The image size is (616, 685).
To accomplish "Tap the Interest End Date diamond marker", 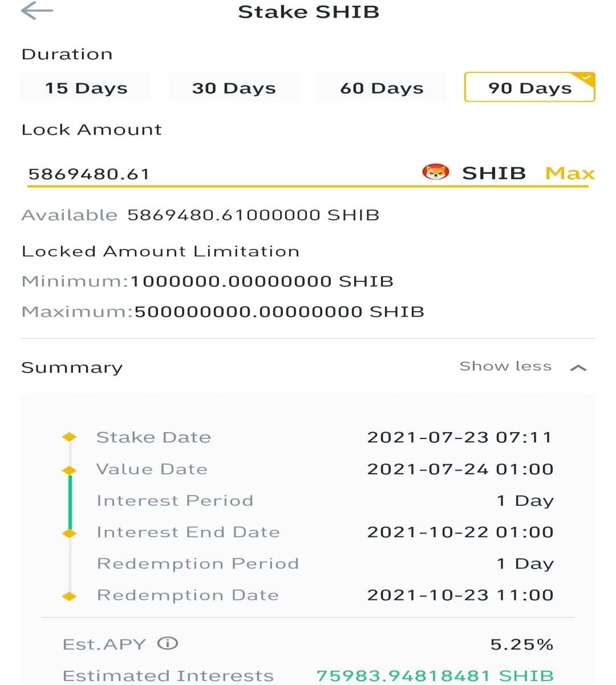I will 70,534.
